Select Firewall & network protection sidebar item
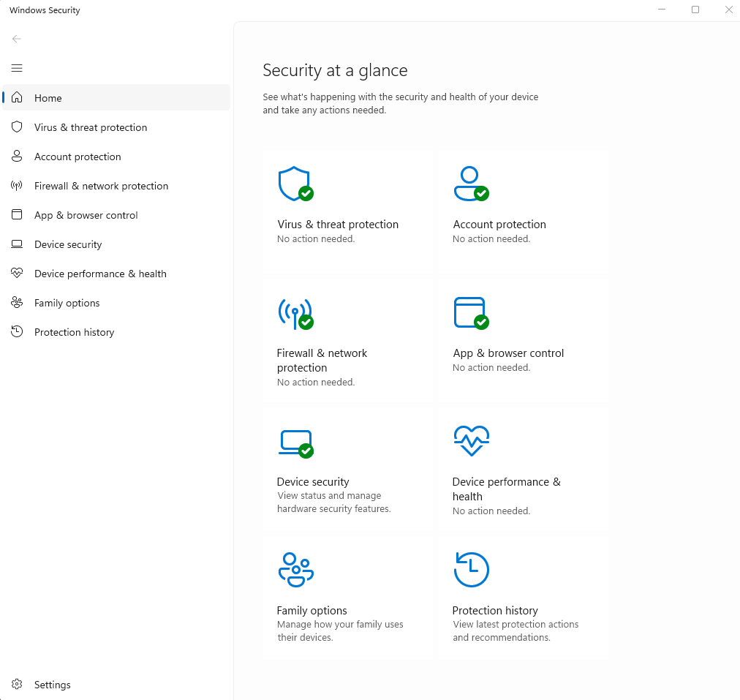The image size is (740, 700). click(116, 186)
